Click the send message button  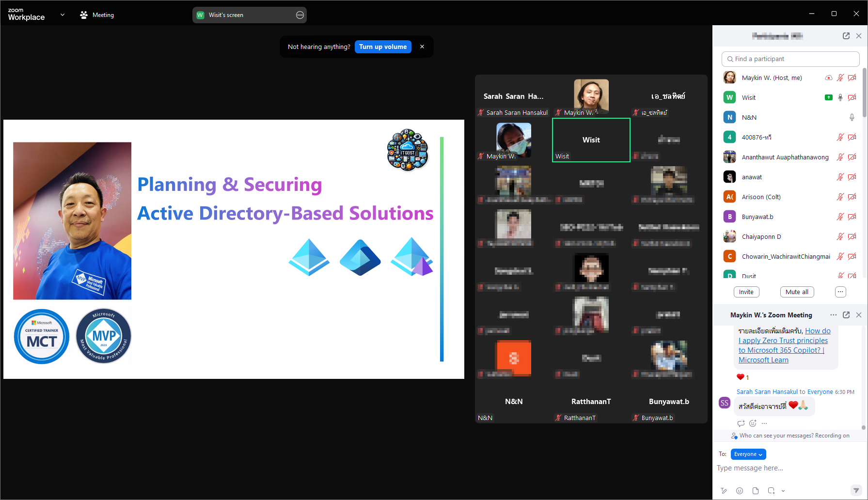pyautogui.click(x=856, y=490)
